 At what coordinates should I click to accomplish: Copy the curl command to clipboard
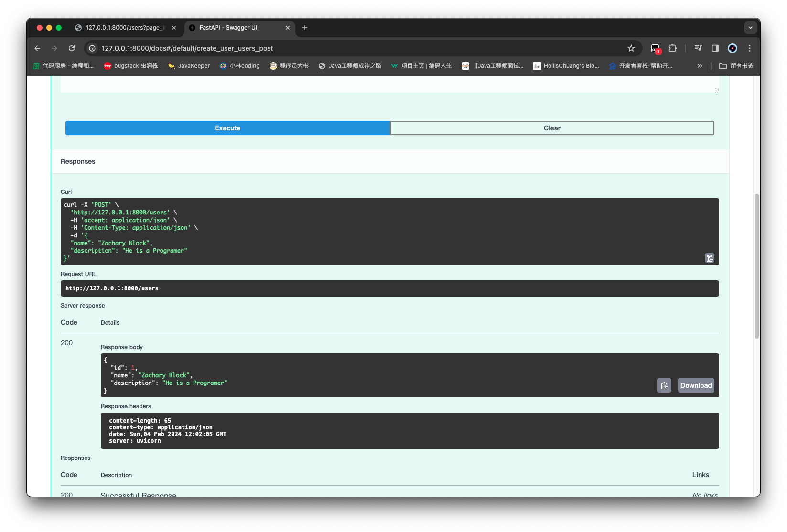[709, 258]
